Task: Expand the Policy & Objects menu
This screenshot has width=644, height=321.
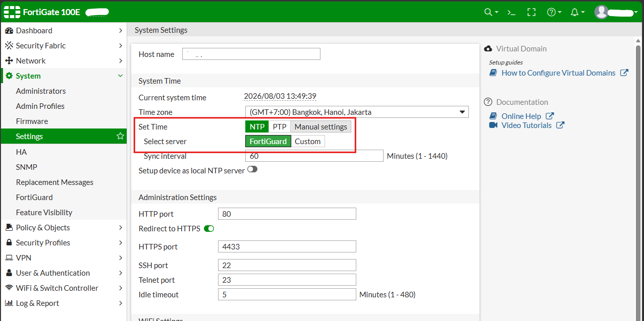Action: coord(64,227)
